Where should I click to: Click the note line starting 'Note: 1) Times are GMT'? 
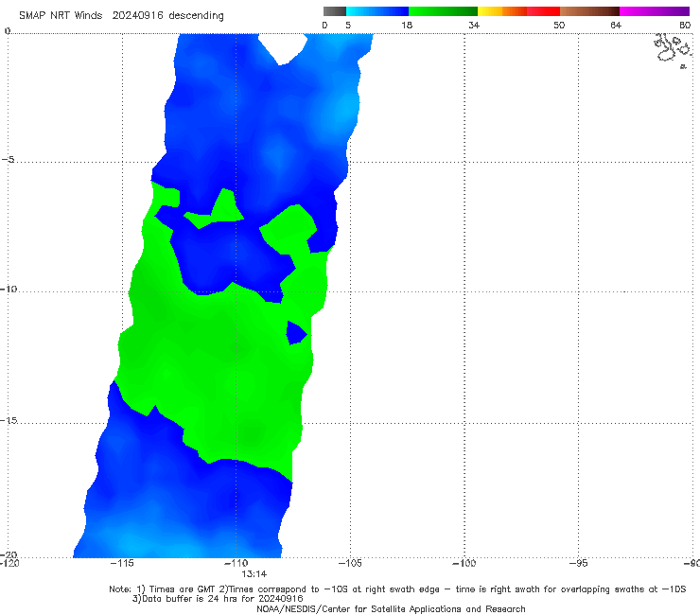397,589
